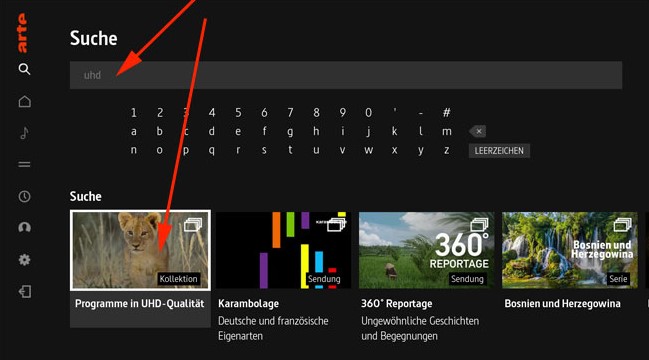Click the 360° Reportage title text
The image size is (649, 360).
tap(397, 304)
